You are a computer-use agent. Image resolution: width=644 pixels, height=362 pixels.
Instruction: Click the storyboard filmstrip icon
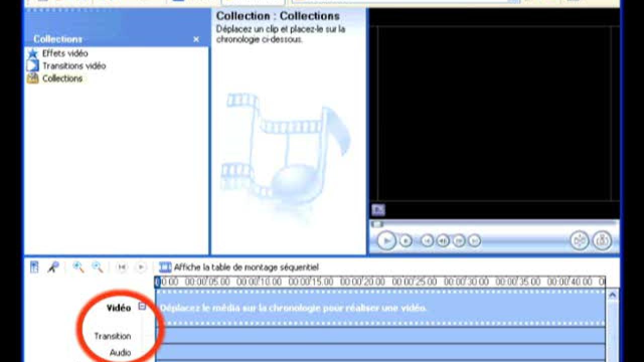point(165,267)
